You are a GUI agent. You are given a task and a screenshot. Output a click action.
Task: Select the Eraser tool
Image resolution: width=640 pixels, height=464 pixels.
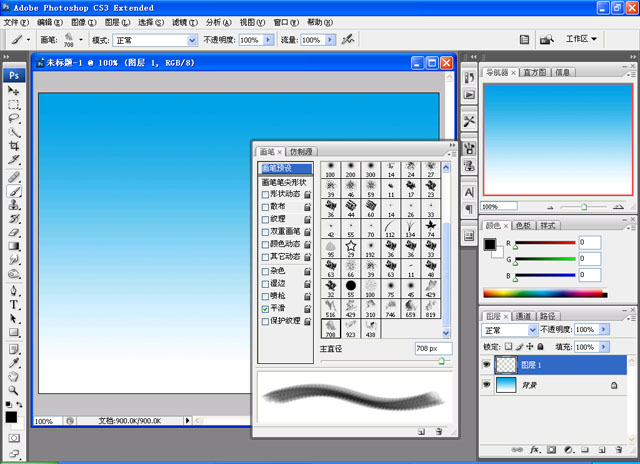[x=14, y=233]
